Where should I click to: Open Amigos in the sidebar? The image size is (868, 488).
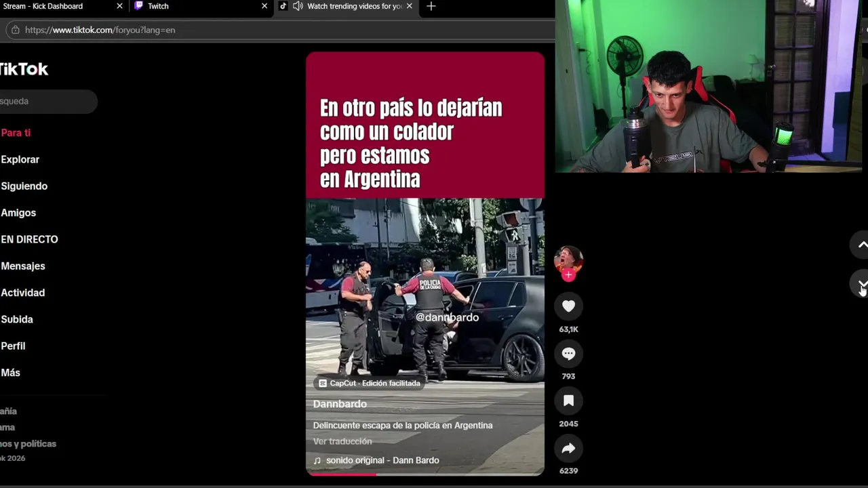[18, 213]
